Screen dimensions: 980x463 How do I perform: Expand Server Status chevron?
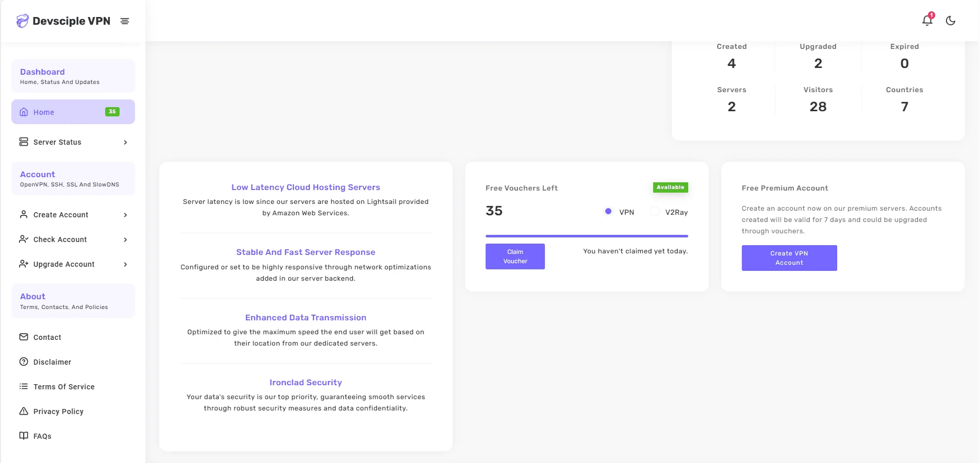tap(125, 142)
